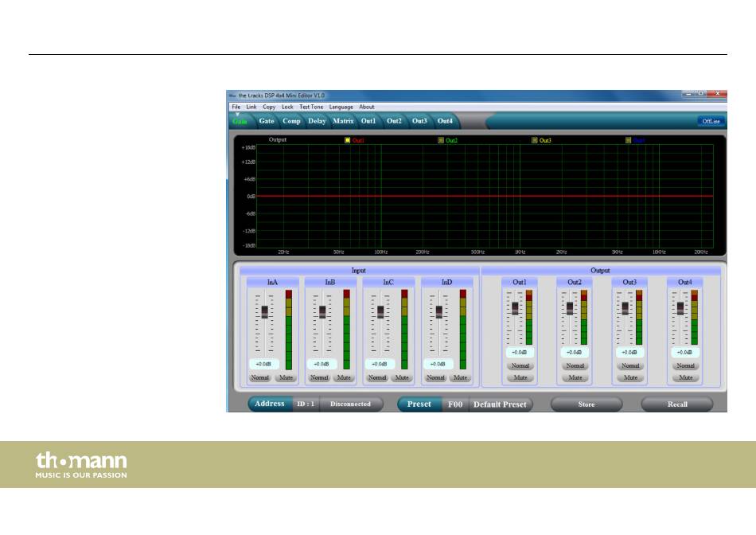The width and height of the screenshot is (756, 535).
Task: Click the InB gain fader knob
Action: click(322, 312)
